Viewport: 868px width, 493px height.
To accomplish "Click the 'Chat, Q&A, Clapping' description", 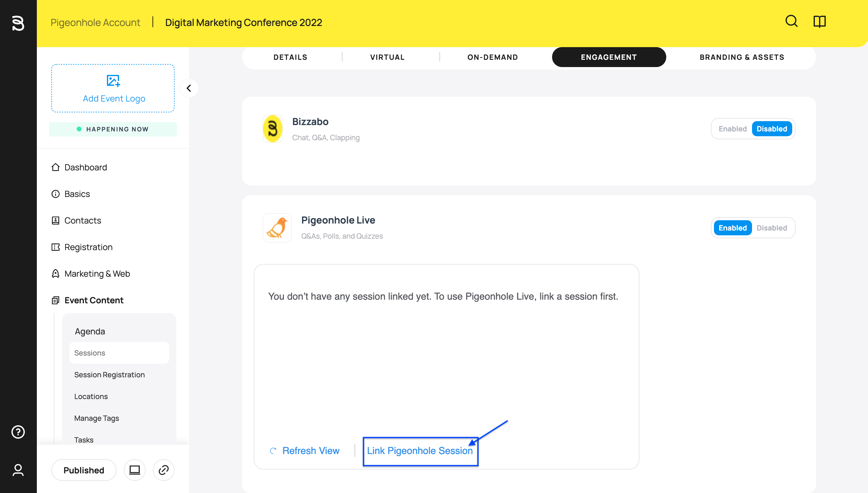I will pyautogui.click(x=326, y=137).
